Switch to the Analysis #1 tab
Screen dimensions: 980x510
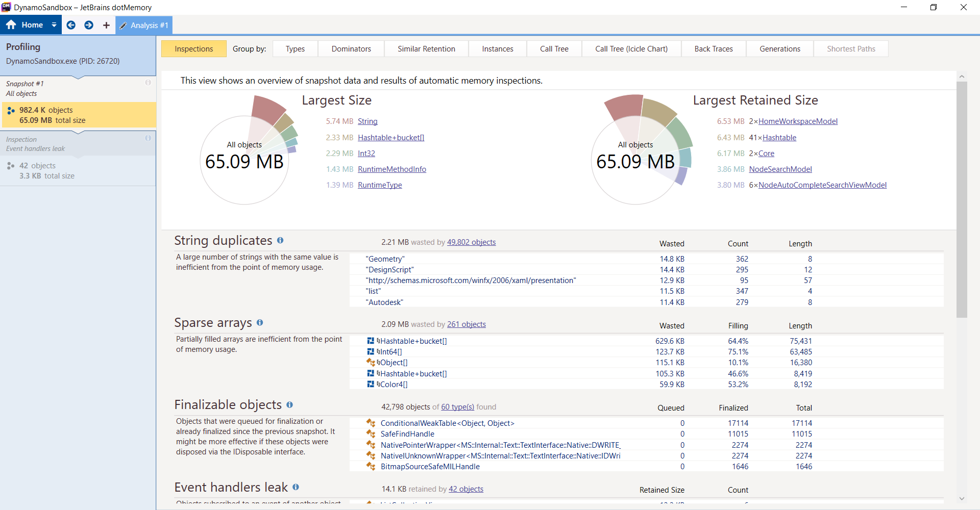[144, 25]
